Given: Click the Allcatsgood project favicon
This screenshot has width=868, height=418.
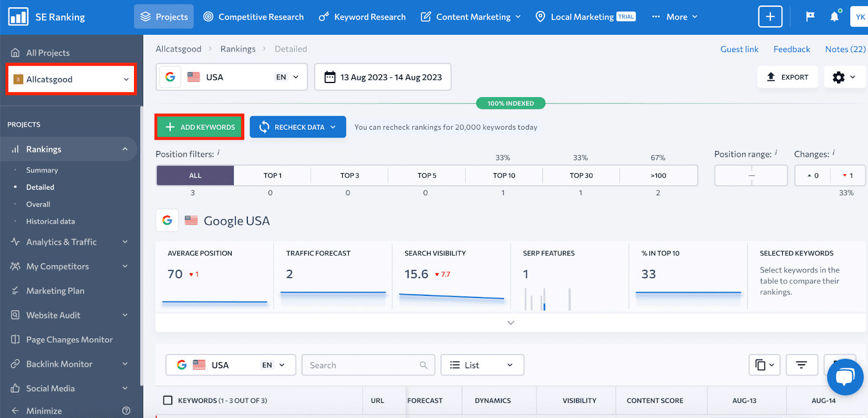Looking at the screenshot, I should tap(18, 79).
